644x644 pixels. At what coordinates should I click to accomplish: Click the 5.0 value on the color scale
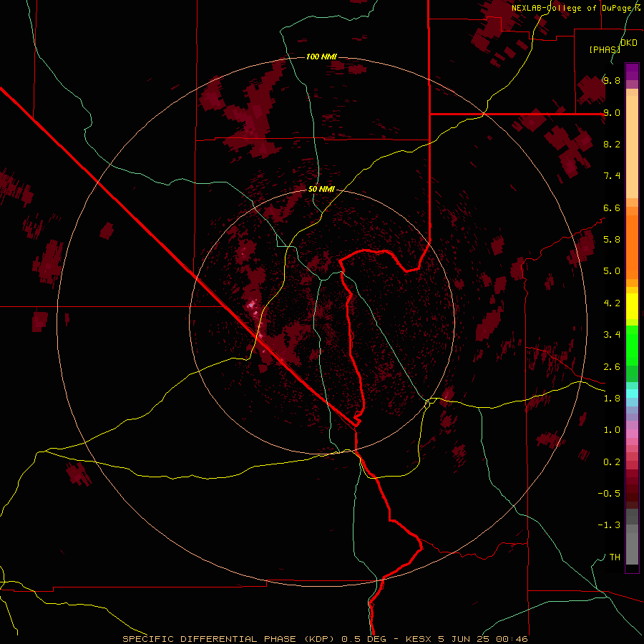pyautogui.click(x=612, y=271)
